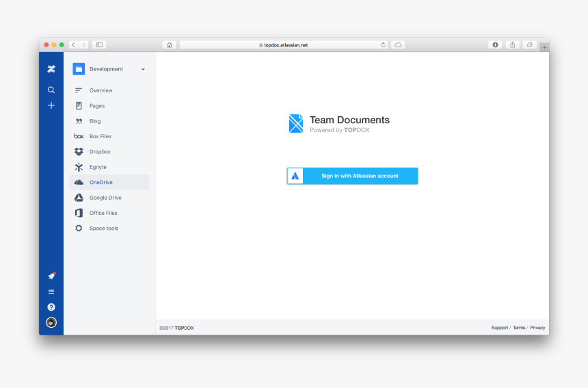This screenshot has width=588, height=388.
Task: Click the plus create icon in sidebar
Action: coord(51,105)
